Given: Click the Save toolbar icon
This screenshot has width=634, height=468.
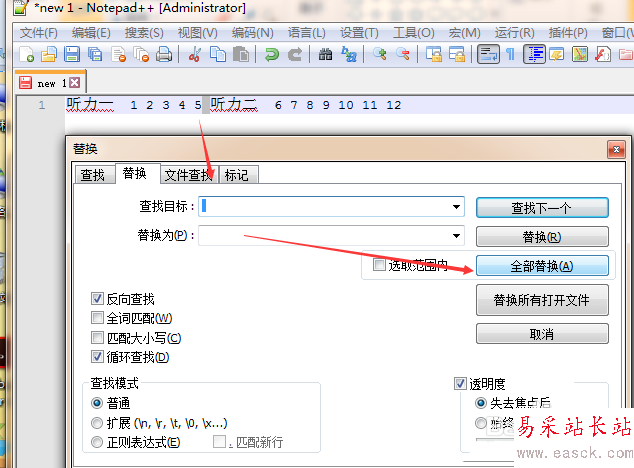Looking at the screenshot, I should (72, 54).
